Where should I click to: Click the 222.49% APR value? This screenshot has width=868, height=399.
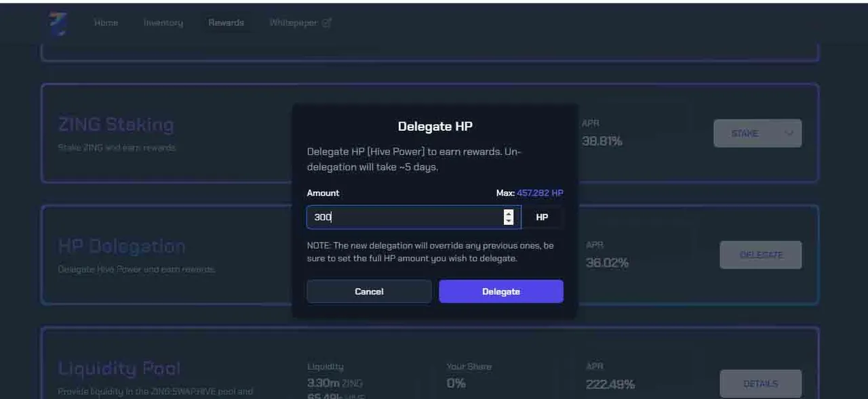[610, 384]
